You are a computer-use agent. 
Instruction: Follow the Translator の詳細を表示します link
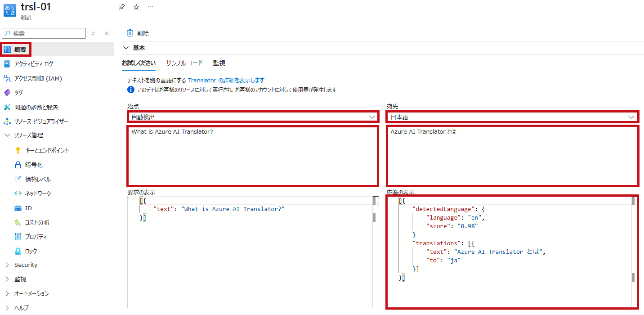(226, 80)
